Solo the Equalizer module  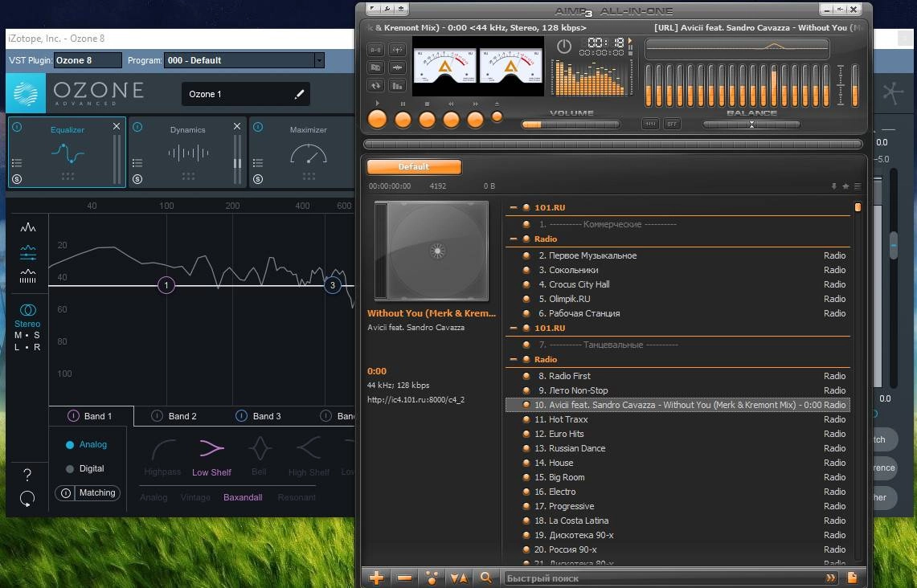coord(17,179)
